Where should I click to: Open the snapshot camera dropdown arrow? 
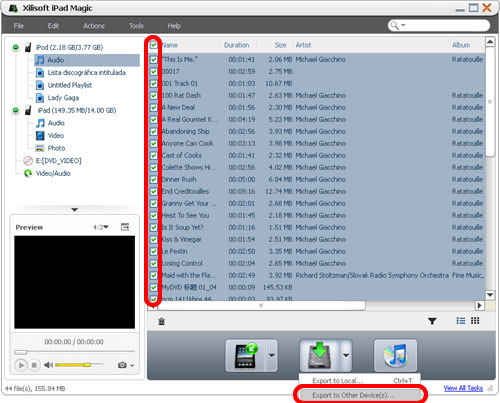coord(132,366)
